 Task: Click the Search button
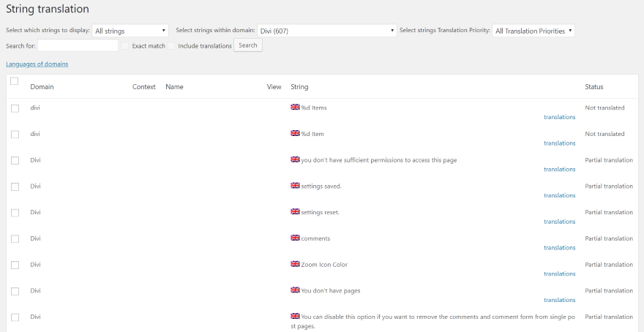248,45
